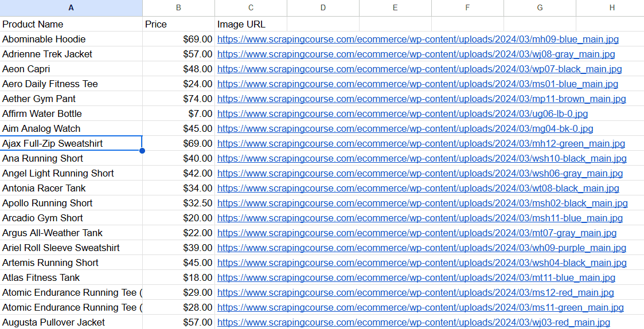The width and height of the screenshot is (644, 329).
Task: Select the $20.00 price cell
Action: point(179,218)
